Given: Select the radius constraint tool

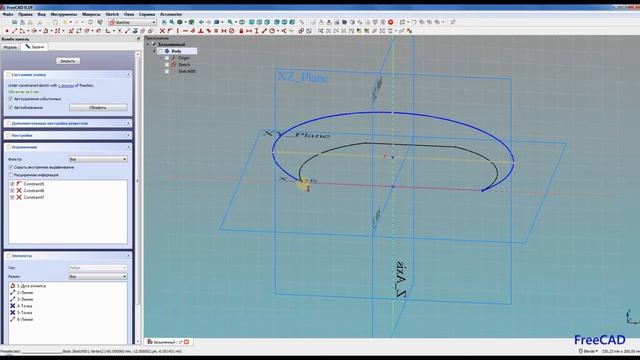Looking at the screenshot, I should [x=272, y=31].
